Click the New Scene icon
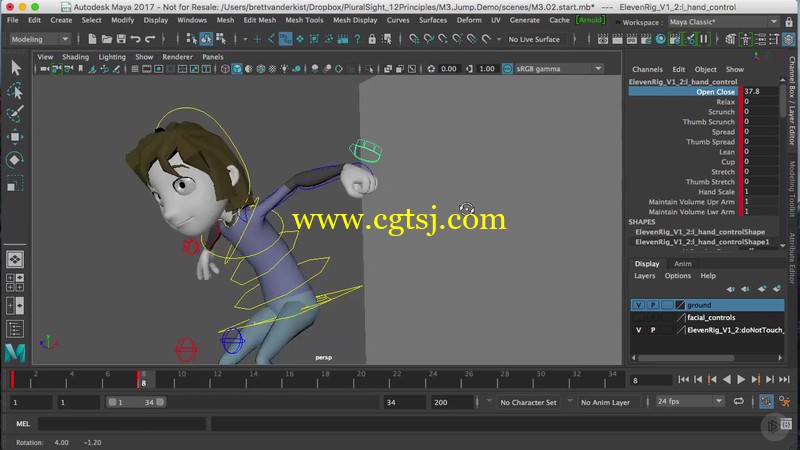Screen dimensions: 800x450 point(92,39)
